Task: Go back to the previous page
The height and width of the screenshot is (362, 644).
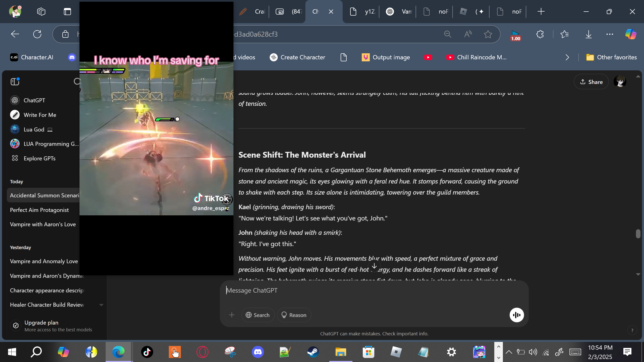Action: coord(15,34)
